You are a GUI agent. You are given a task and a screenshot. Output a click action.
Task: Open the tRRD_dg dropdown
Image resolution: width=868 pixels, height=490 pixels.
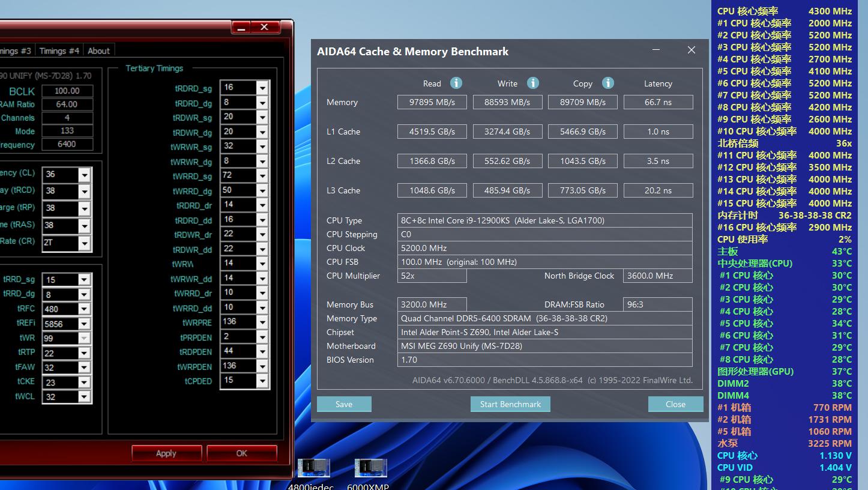click(84, 295)
